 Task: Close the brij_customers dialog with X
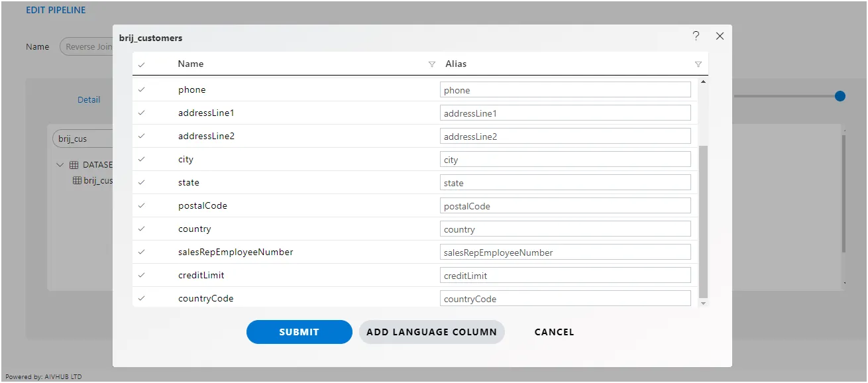point(720,36)
